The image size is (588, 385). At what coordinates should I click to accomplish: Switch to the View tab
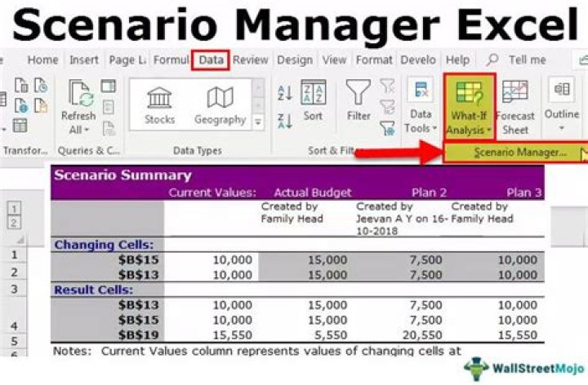click(334, 60)
